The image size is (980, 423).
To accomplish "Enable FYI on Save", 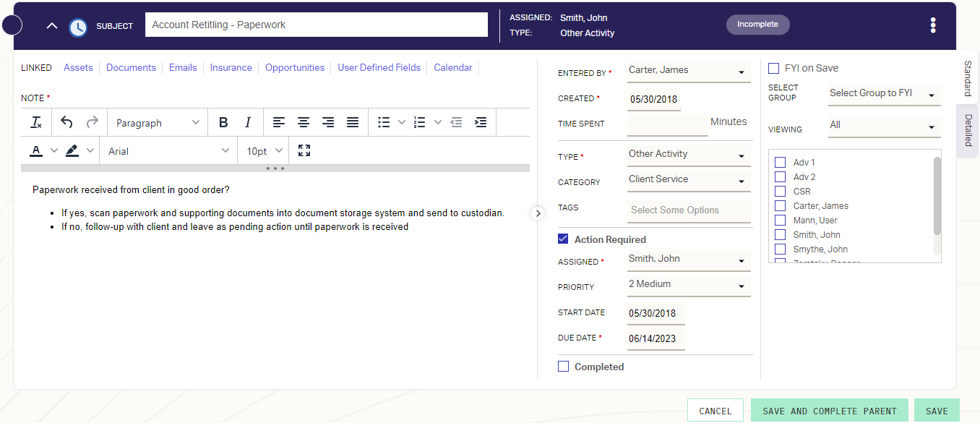I will [x=773, y=68].
